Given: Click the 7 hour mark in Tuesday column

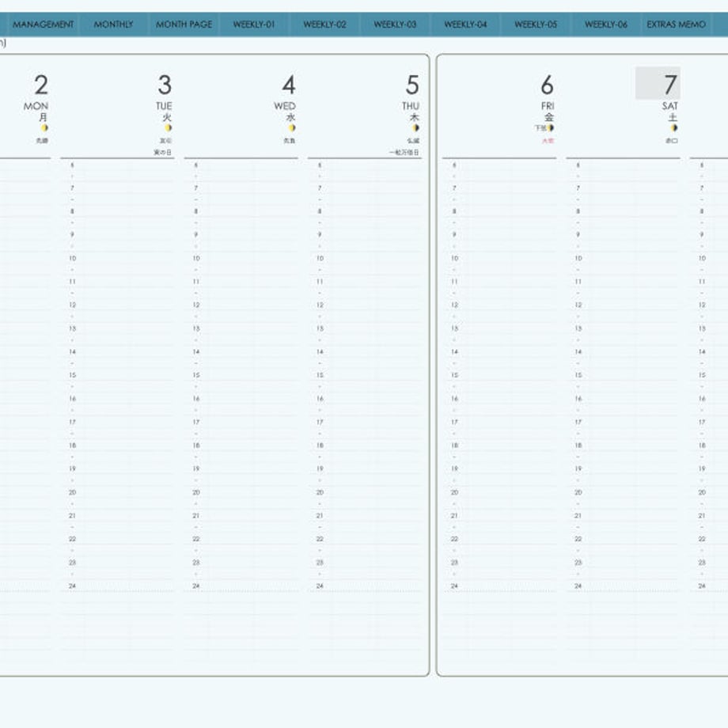Looking at the screenshot, I should pyautogui.click(x=73, y=188).
